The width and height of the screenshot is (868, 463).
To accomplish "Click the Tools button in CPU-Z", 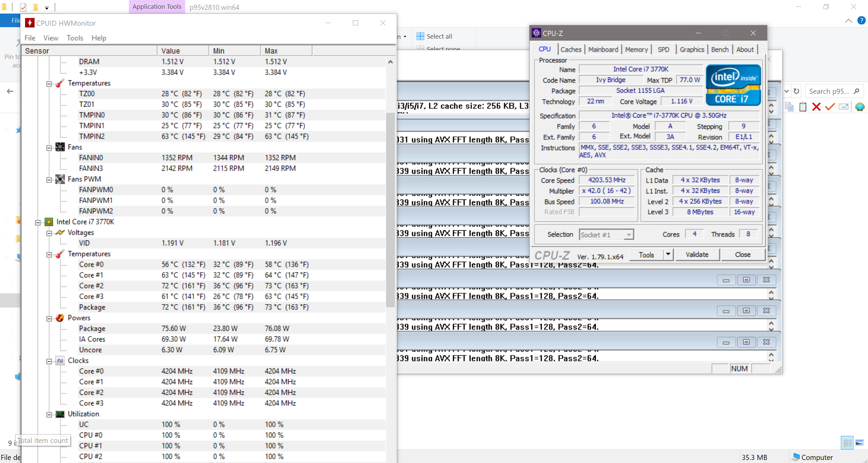I will click(646, 255).
